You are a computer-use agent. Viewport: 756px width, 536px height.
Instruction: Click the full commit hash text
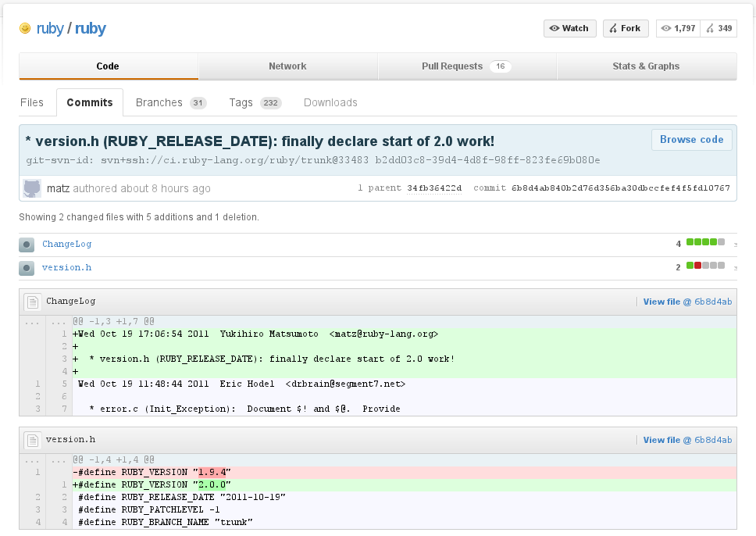coord(621,188)
